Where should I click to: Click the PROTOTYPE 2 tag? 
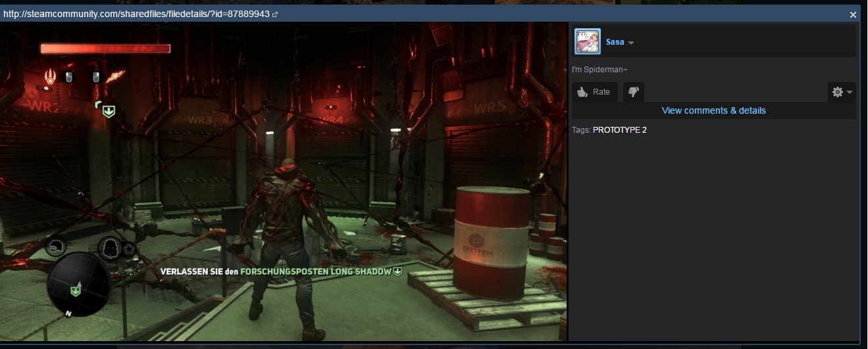coord(619,130)
